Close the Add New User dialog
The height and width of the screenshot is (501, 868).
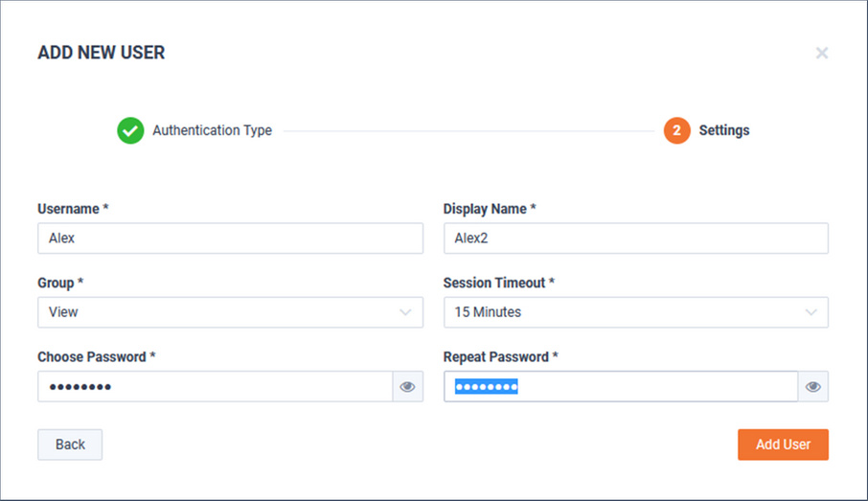point(821,53)
